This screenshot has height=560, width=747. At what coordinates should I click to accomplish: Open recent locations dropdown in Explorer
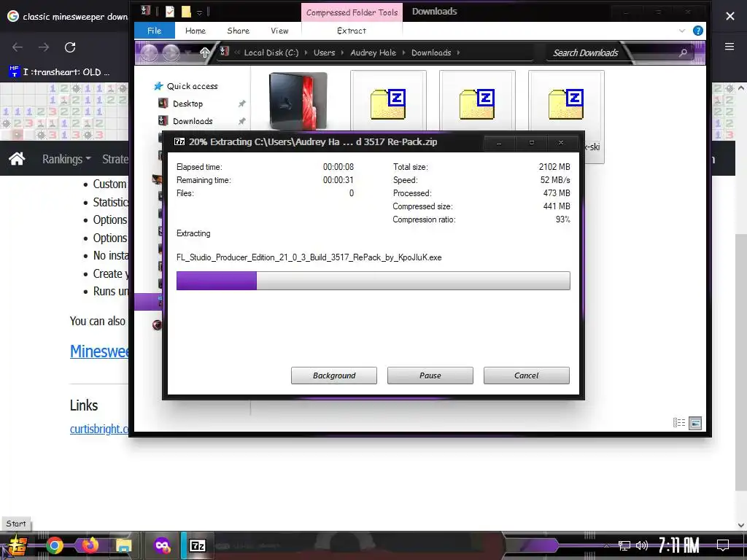point(189,52)
